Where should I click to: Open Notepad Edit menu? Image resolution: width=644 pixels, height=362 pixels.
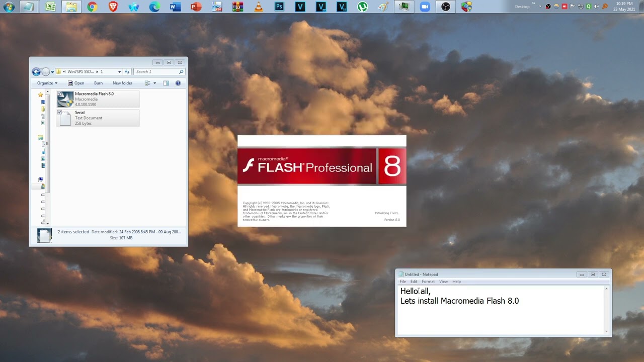point(414,282)
